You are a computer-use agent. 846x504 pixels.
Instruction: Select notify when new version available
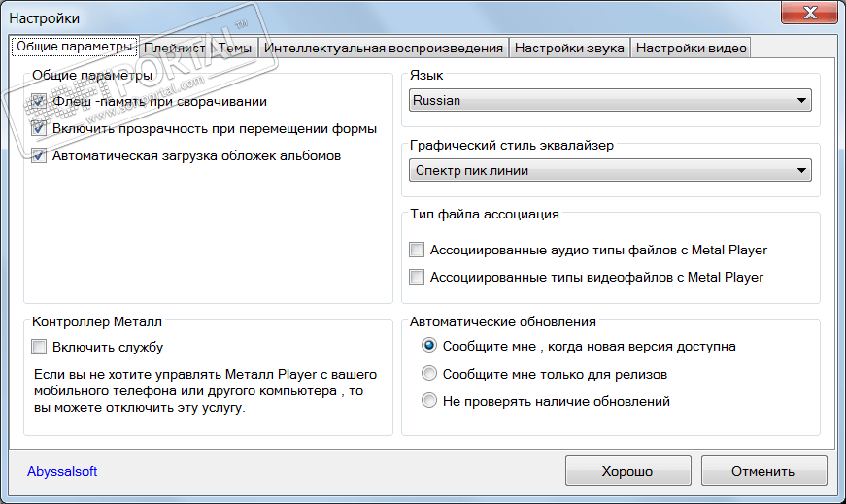coord(429,346)
